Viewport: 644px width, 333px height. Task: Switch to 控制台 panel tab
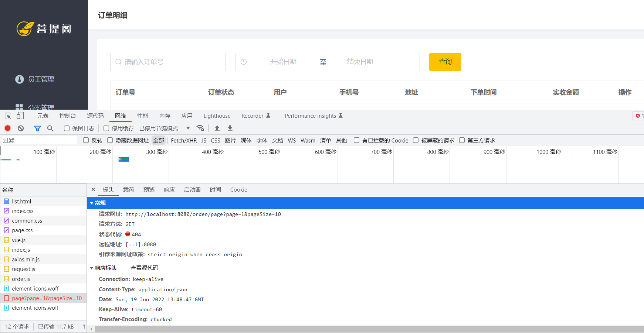(68, 116)
